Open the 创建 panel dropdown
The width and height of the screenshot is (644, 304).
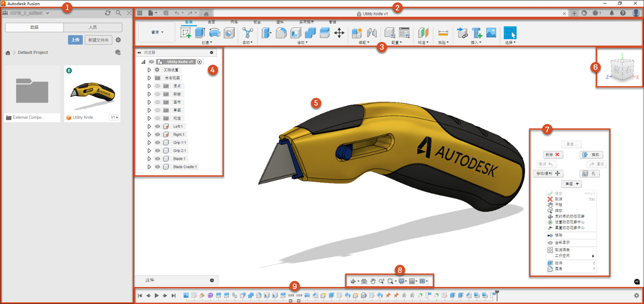pos(207,43)
